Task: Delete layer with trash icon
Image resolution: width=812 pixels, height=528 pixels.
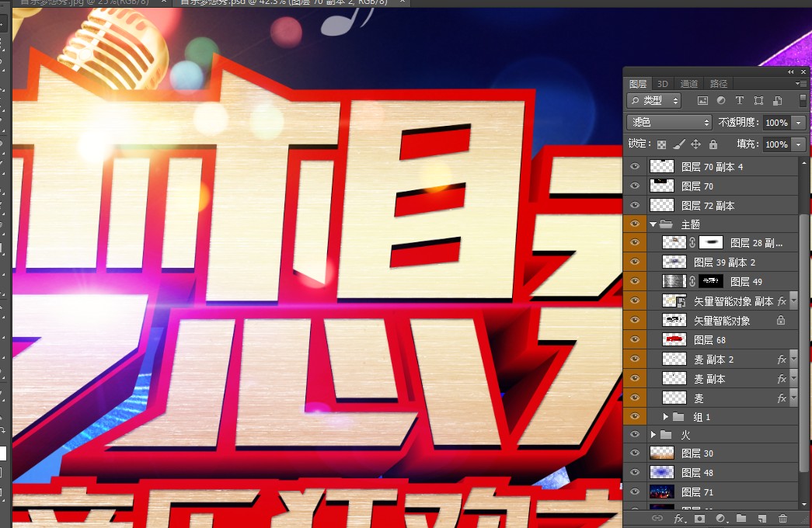Action: point(782,518)
